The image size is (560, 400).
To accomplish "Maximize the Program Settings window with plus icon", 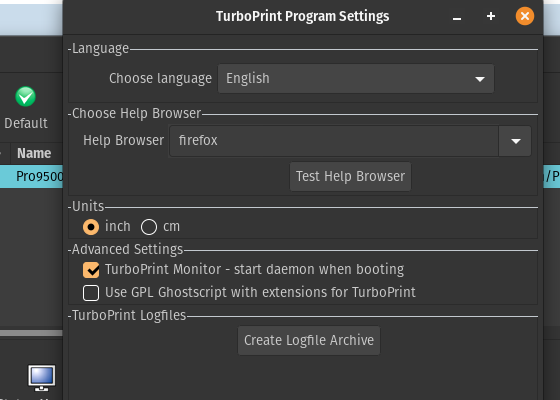I will (491, 16).
